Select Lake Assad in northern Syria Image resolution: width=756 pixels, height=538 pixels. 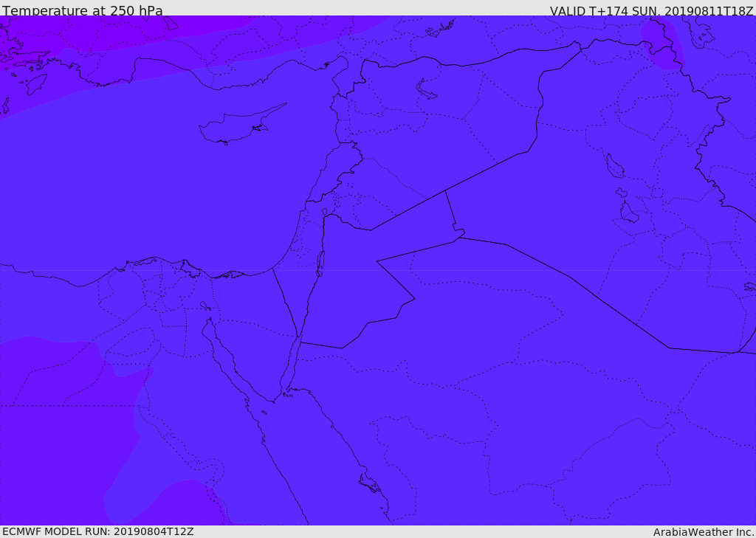point(427,90)
